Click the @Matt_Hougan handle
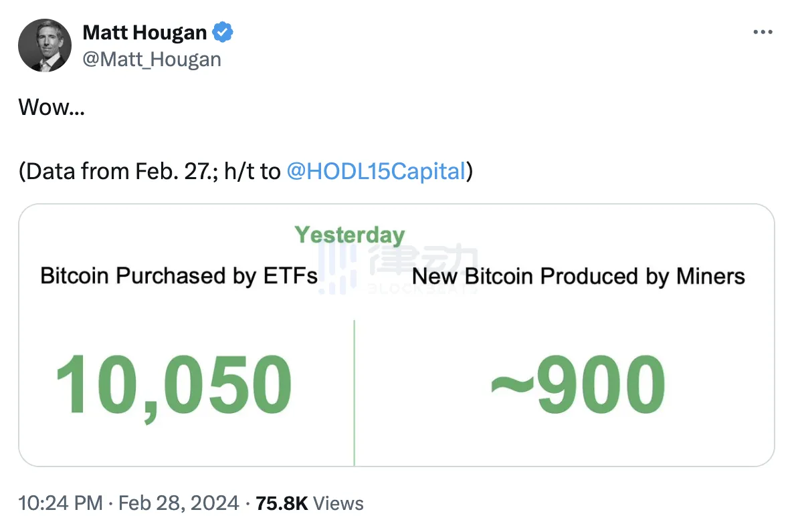Image resolution: width=796 pixels, height=532 pixels. click(152, 59)
